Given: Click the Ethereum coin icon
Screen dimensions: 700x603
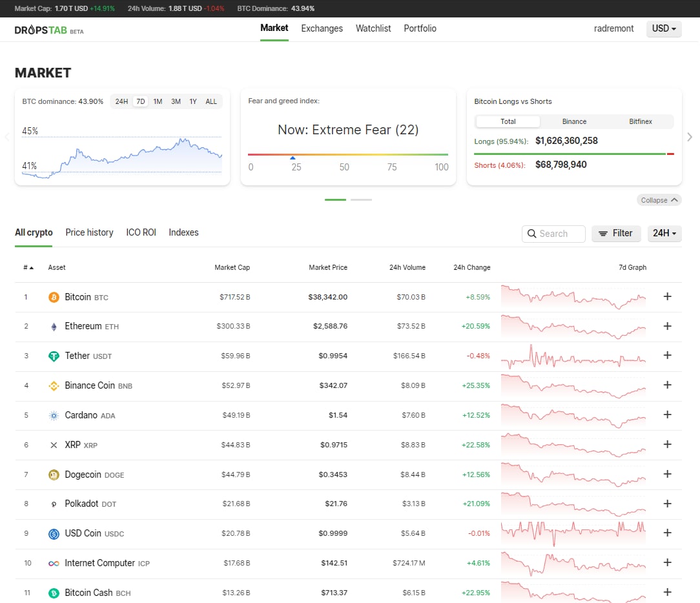Looking at the screenshot, I should point(54,327).
